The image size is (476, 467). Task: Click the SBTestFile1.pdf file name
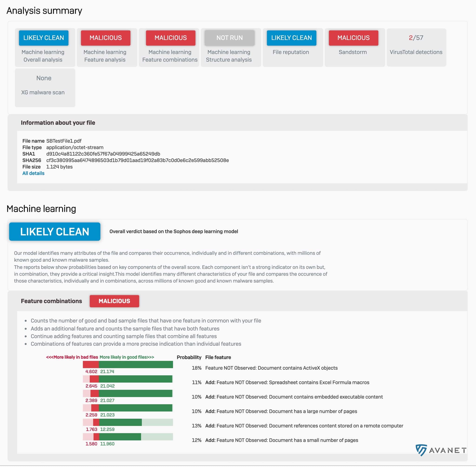point(64,141)
